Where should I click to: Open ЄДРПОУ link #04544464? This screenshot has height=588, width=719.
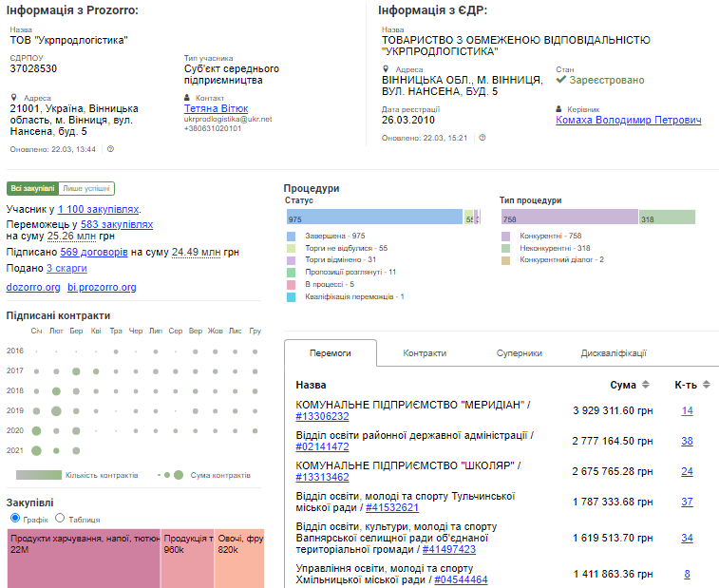point(461,579)
